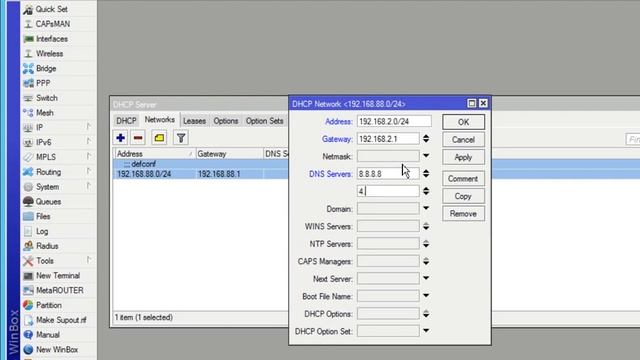
Task: Click DHCP Options up/down arrows
Action: (x=426, y=314)
